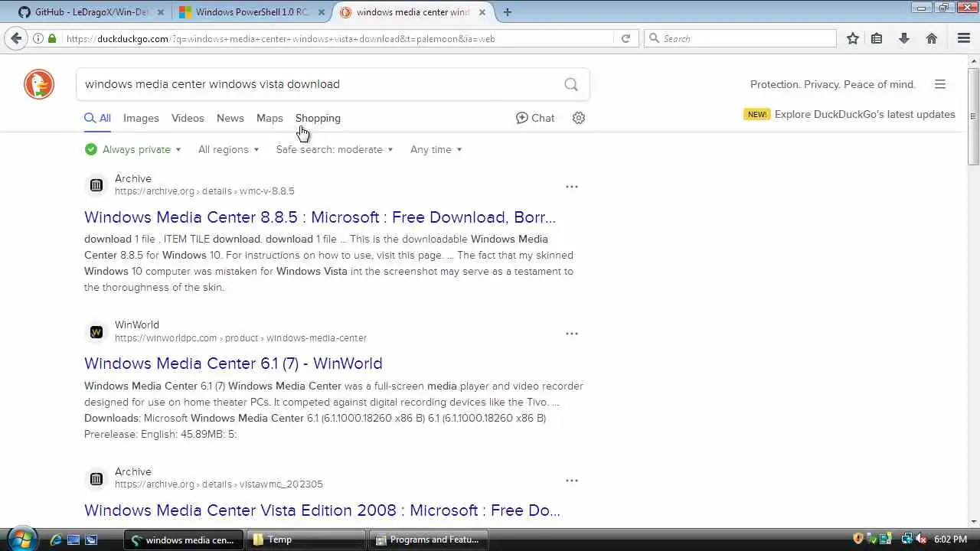Open more options for vistawmc_202305 result
The image size is (980, 551).
572,481
